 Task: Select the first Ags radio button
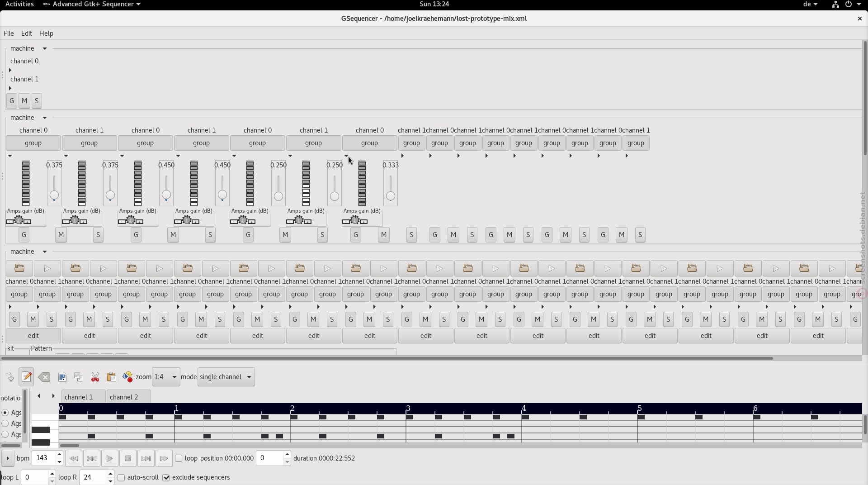[5, 413]
